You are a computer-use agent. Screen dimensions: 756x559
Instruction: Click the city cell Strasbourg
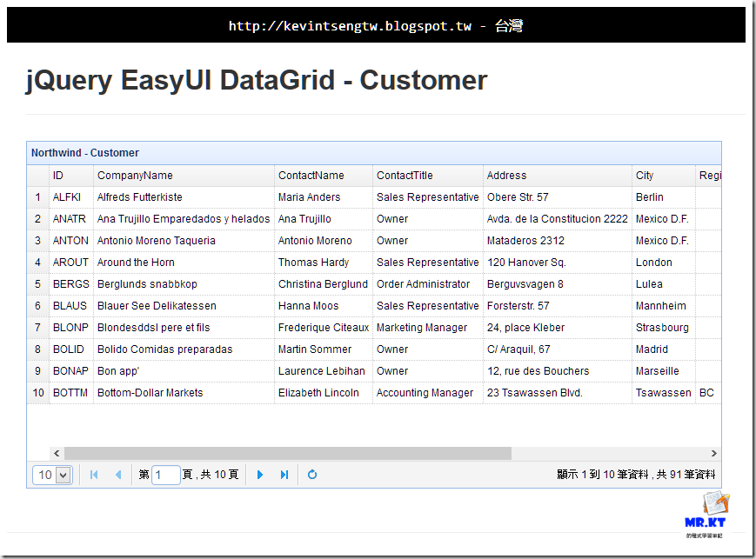[x=664, y=327]
